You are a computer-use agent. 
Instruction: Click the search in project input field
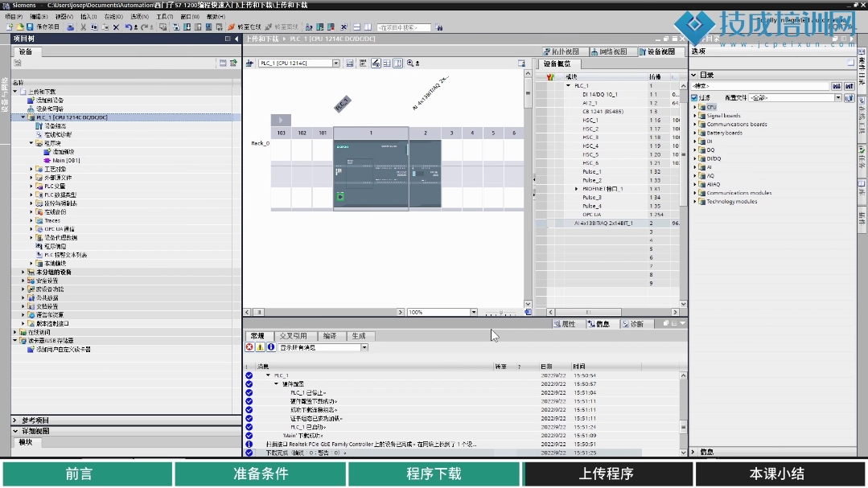click(404, 27)
